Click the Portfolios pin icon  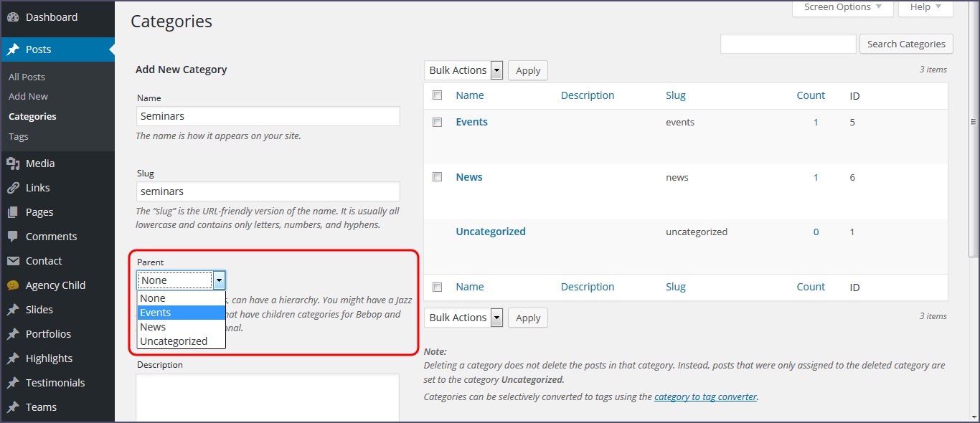tap(13, 334)
